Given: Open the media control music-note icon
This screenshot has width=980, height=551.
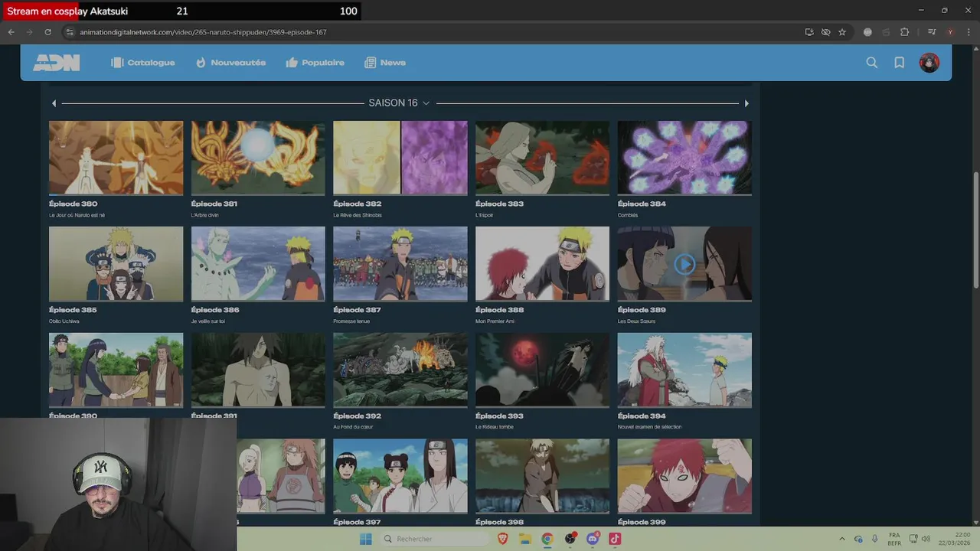Looking at the screenshot, I should tap(932, 32).
